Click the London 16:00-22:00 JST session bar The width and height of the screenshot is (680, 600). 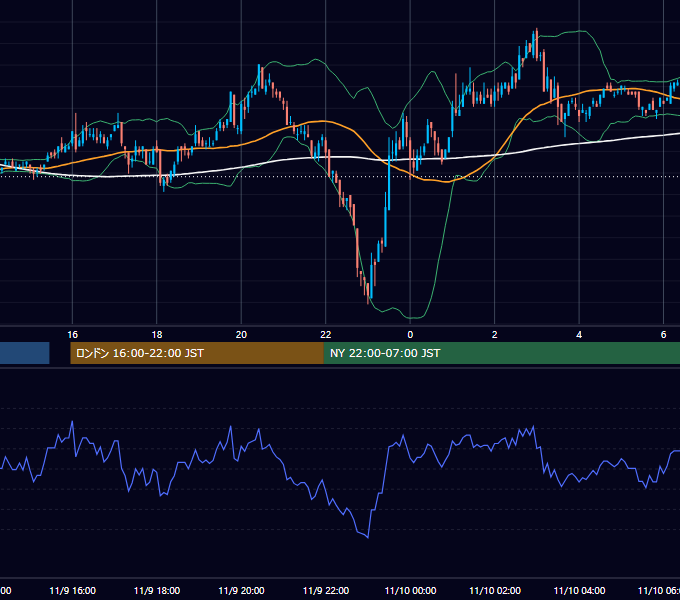coord(197,353)
